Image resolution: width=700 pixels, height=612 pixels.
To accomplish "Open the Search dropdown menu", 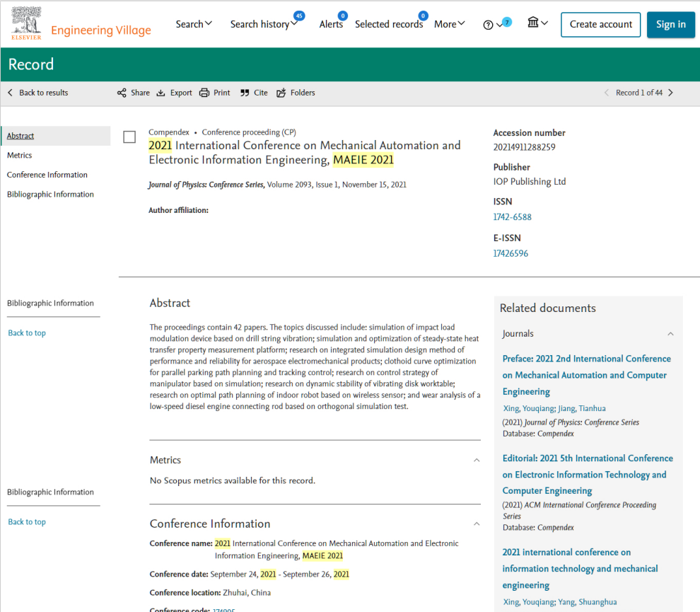I will (x=194, y=24).
